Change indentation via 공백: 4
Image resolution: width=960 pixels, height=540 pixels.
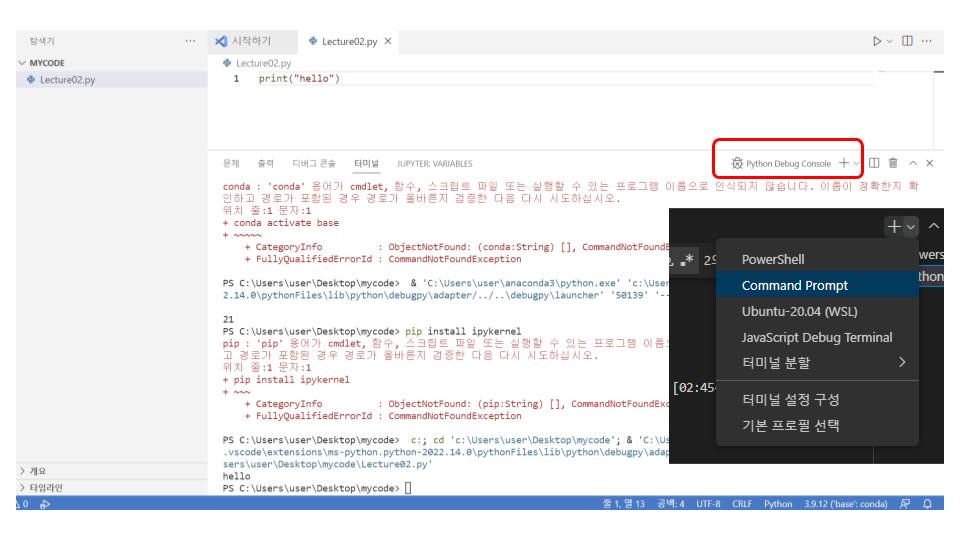click(670, 504)
